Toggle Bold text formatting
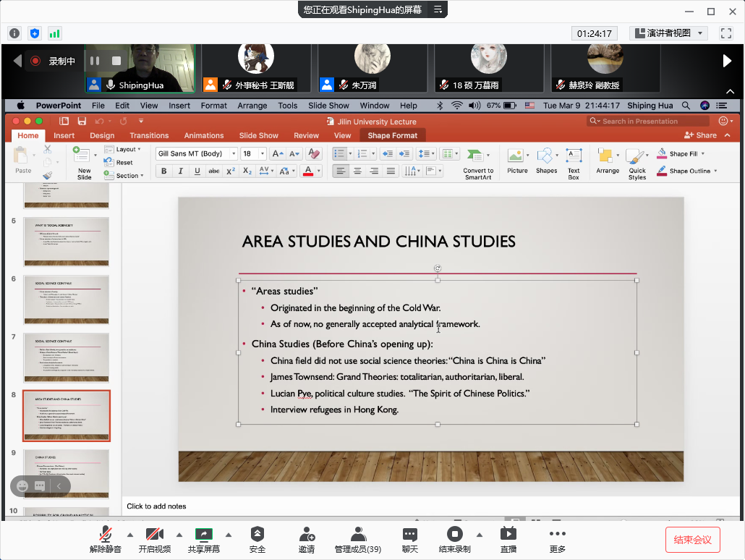 [163, 171]
